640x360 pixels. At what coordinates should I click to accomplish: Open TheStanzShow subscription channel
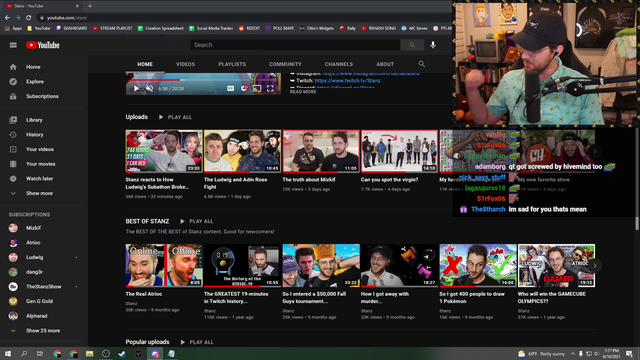(x=44, y=287)
